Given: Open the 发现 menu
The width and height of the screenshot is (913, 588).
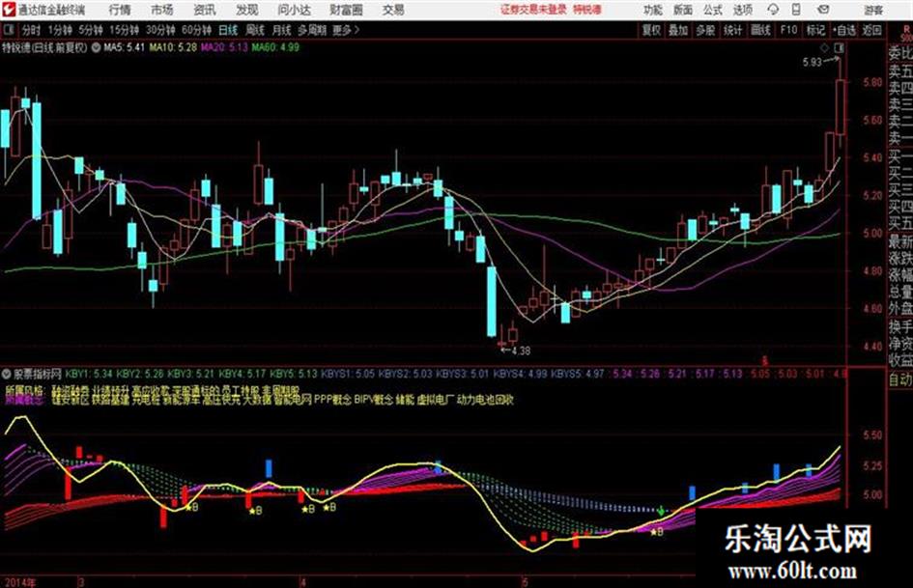Looking at the screenshot, I should (247, 10).
